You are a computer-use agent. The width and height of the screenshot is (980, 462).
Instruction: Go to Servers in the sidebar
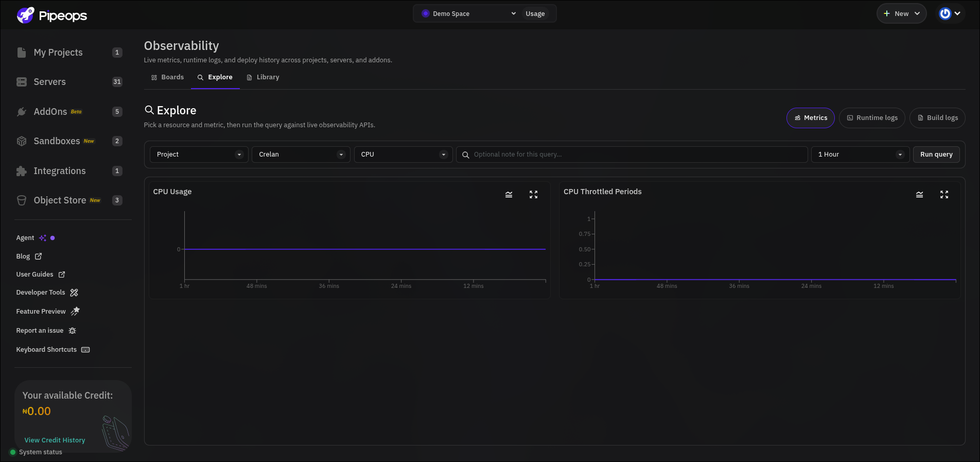[x=50, y=82]
